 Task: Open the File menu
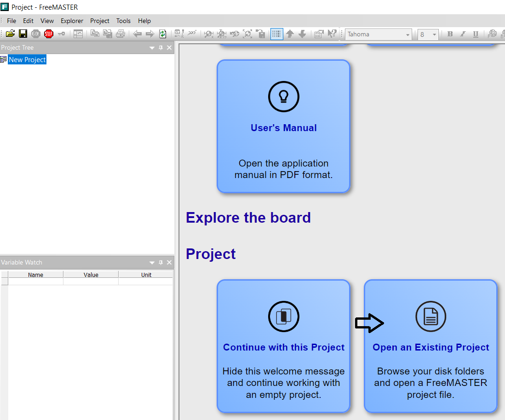[11, 21]
